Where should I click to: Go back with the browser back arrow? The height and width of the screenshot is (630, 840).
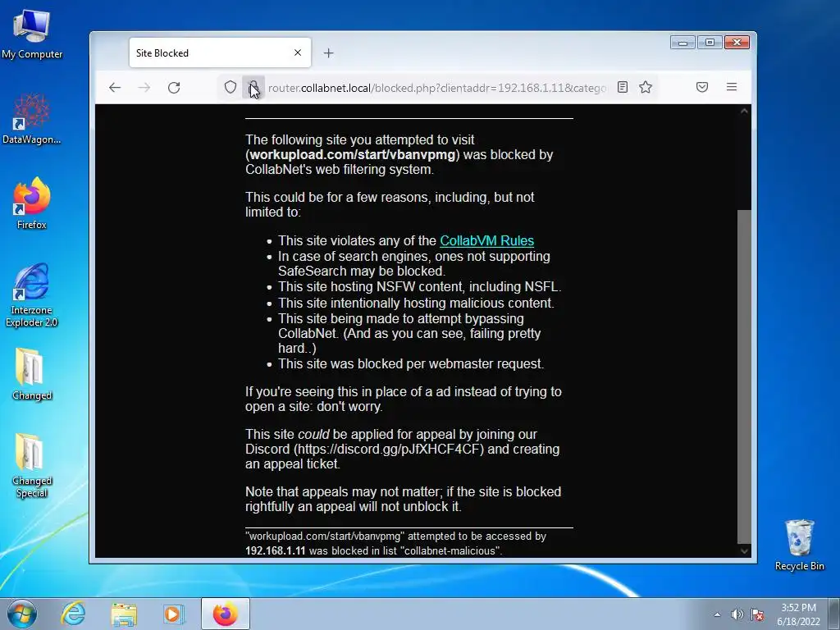pyautogui.click(x=115, y=87)
